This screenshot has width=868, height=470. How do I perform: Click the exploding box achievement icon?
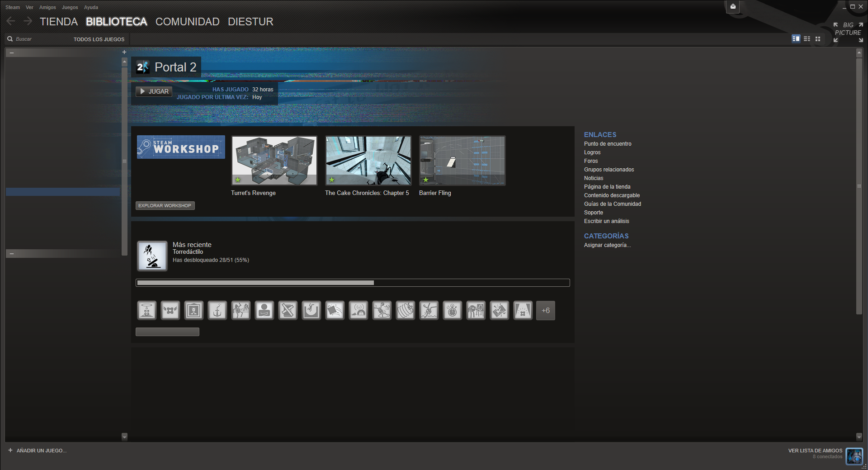500,310
